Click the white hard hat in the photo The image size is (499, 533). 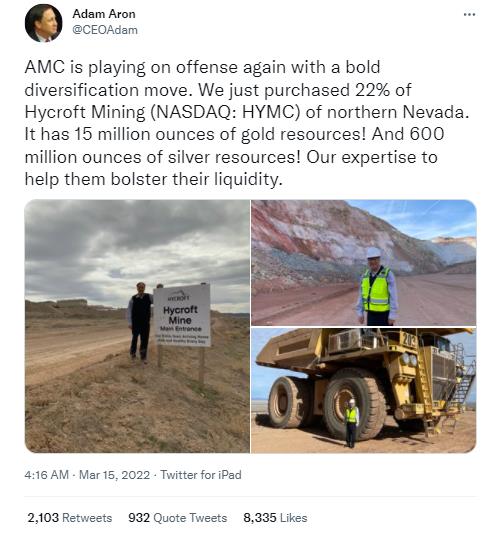click(374, 253)
